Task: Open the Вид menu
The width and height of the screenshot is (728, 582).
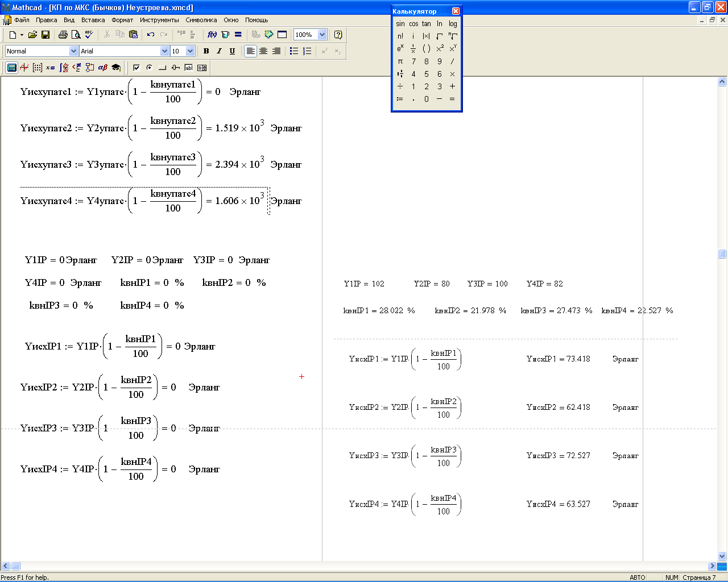Action: pos(69,20)
